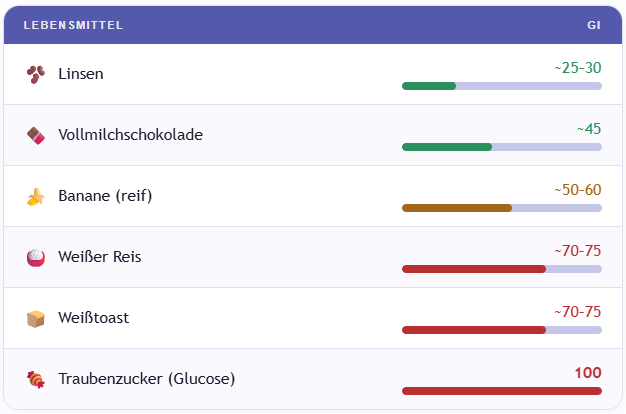Click the GI column header

[x=594, y=25]
